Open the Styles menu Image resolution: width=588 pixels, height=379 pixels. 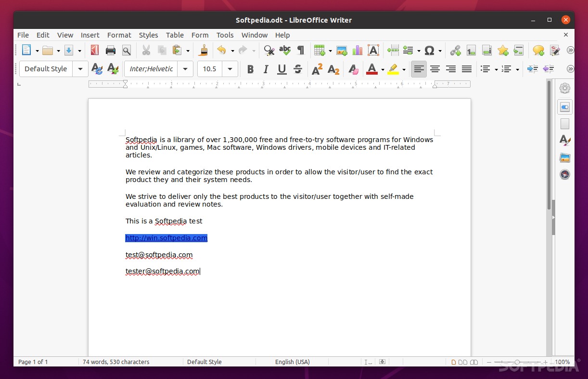[149, 35]
